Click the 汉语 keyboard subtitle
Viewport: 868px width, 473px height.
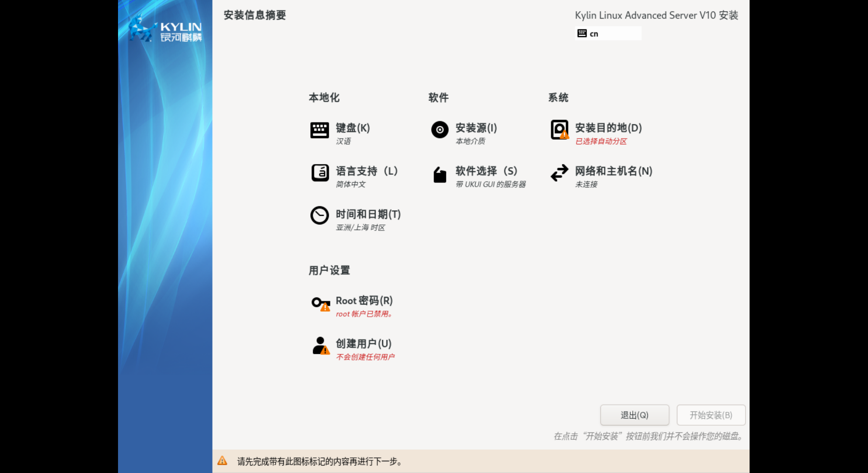coord(343,141)
